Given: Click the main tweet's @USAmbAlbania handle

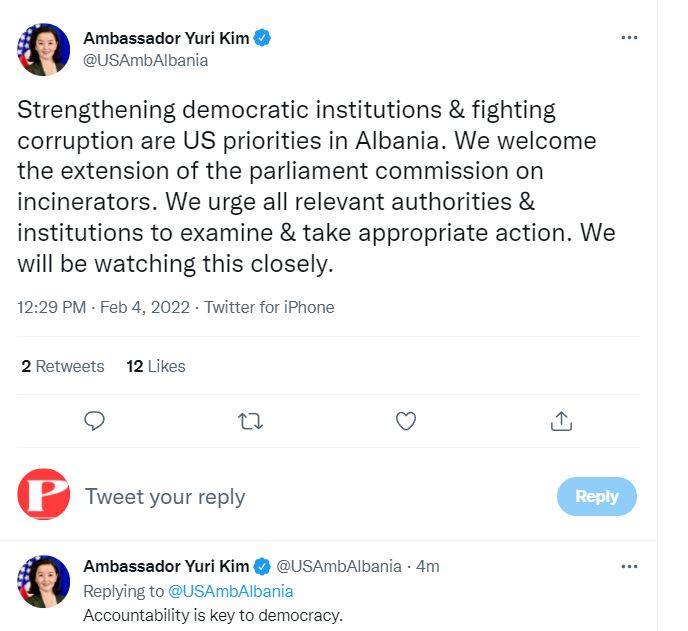Looking at the screenshot, I should (146, 60).
